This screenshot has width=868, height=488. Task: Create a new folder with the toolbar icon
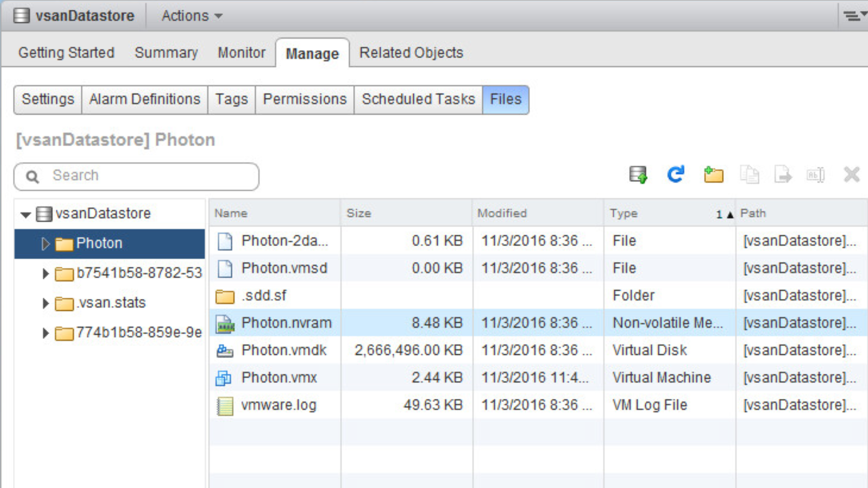[x=713, y=175]
